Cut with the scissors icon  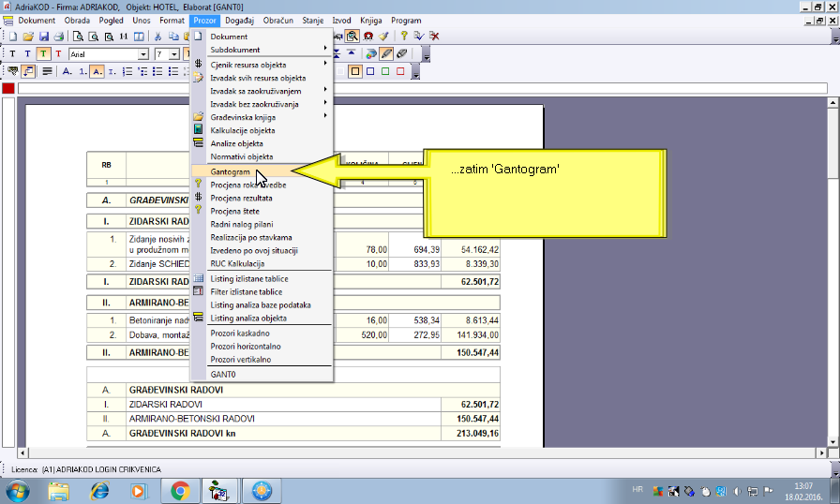(x=158, y=37)
